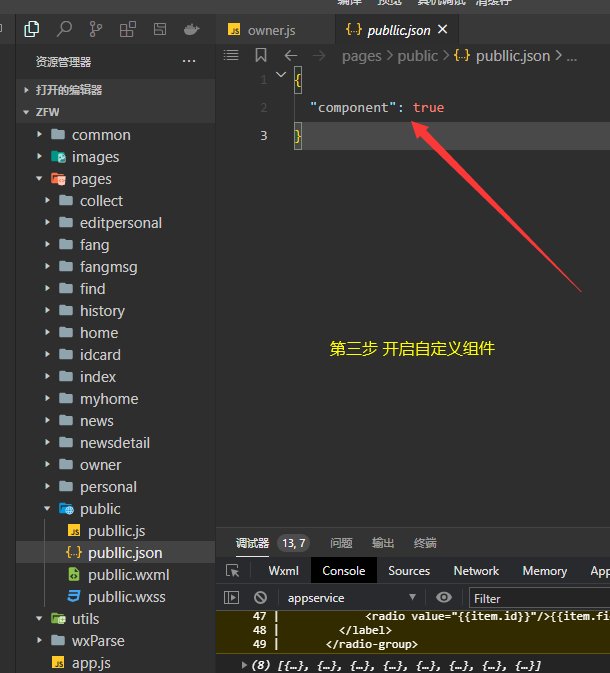Expand the newsdetail folder
Image resolution: width=610 pixels, height=673 pixels.
(x=47, y=443)
